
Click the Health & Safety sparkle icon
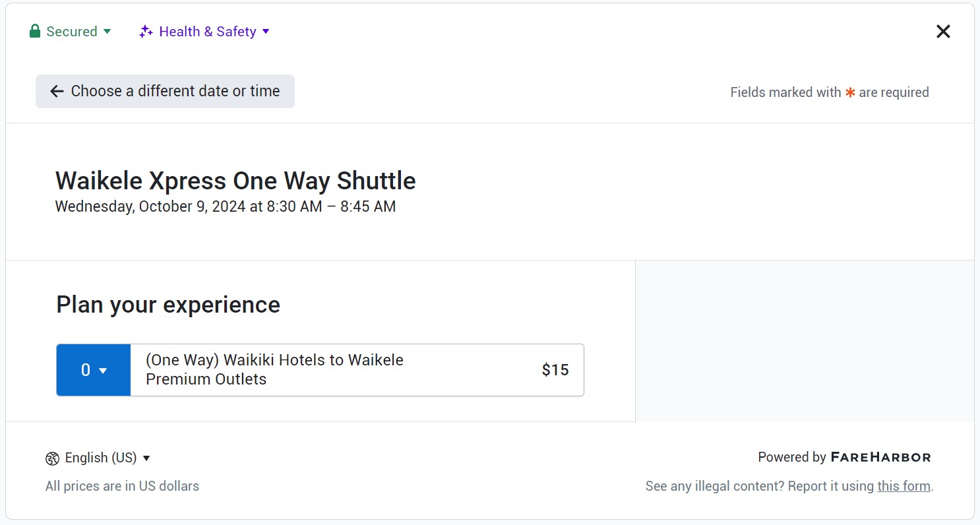click(146, 32)
